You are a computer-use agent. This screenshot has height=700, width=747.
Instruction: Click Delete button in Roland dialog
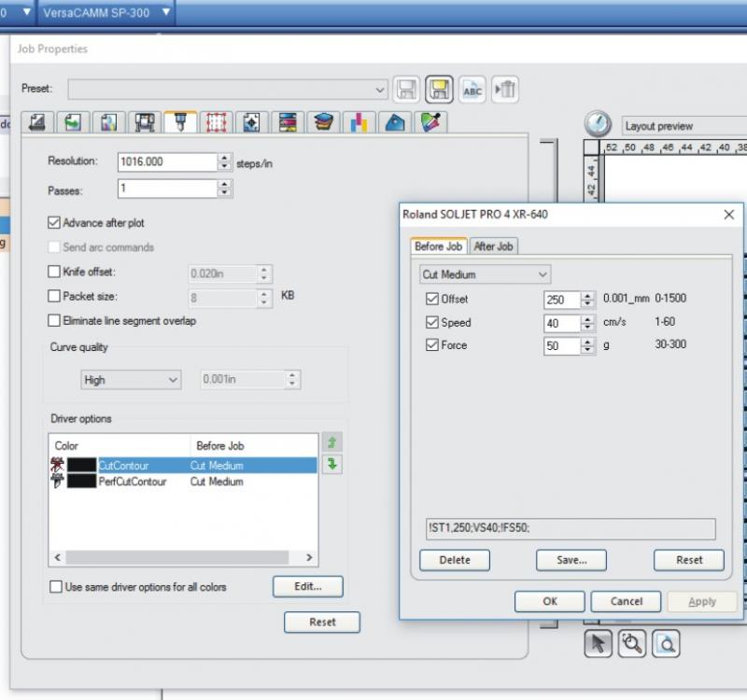point(455,560)
